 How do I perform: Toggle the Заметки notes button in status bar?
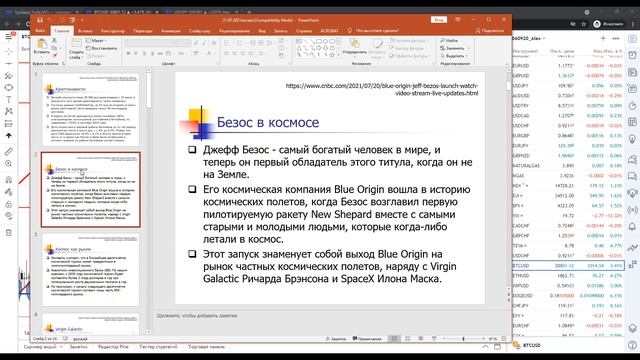(336, 339)
